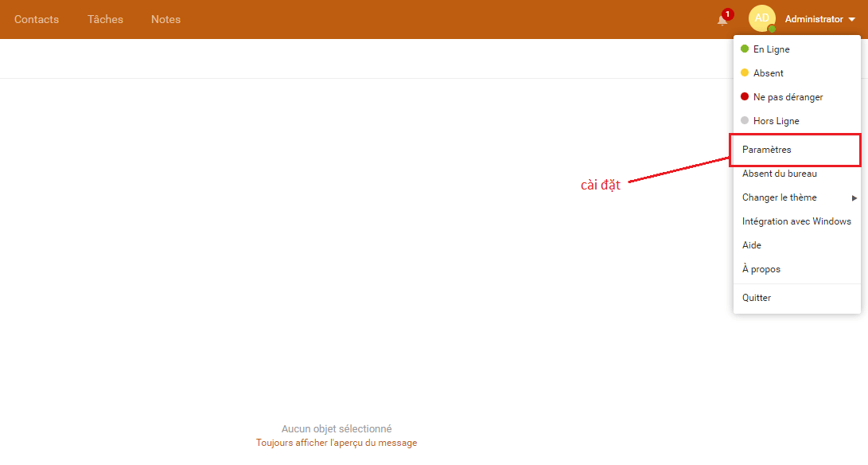Click the red notification count badge

tap(727, 14)
